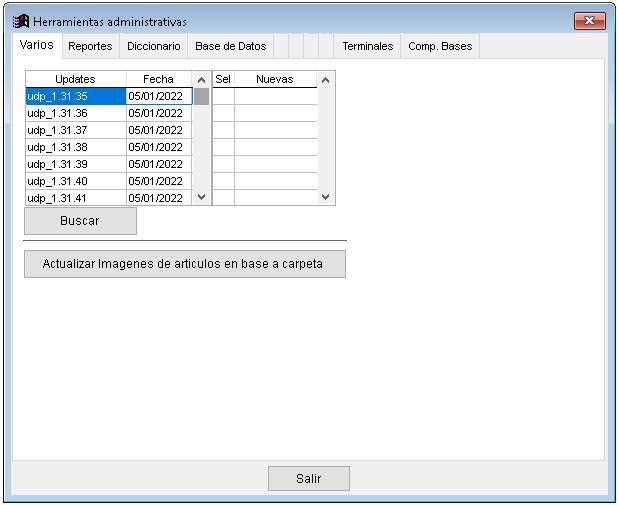The height and width of the screenshot is (505, 618).
Task: Close the Herramientas administrativas window
Action: click(590, 21)
